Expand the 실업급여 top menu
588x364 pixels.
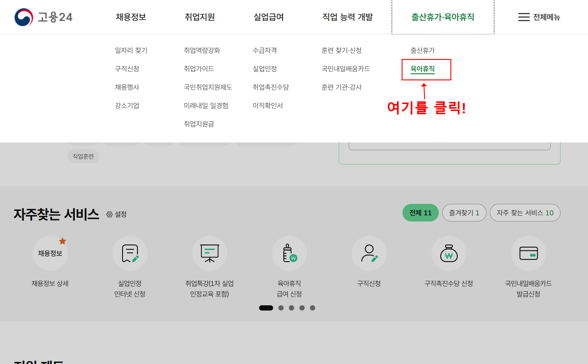pos(268,17)
